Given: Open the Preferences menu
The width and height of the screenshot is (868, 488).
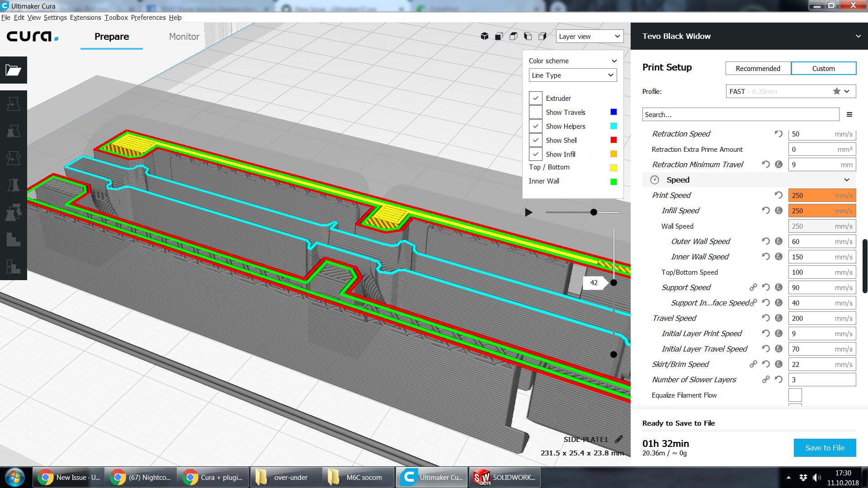Looking at the screenshot, I should click(x=148, y=18).
